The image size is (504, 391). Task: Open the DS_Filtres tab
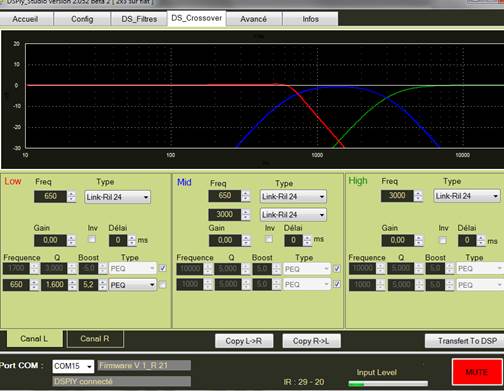click(139, 19)
